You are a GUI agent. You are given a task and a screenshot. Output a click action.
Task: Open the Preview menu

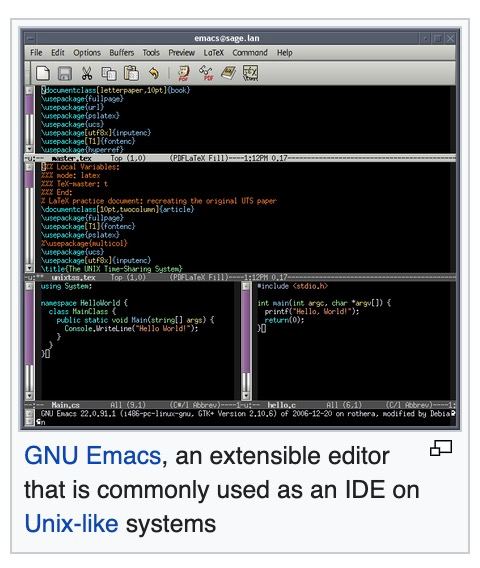tap(181, 53)
